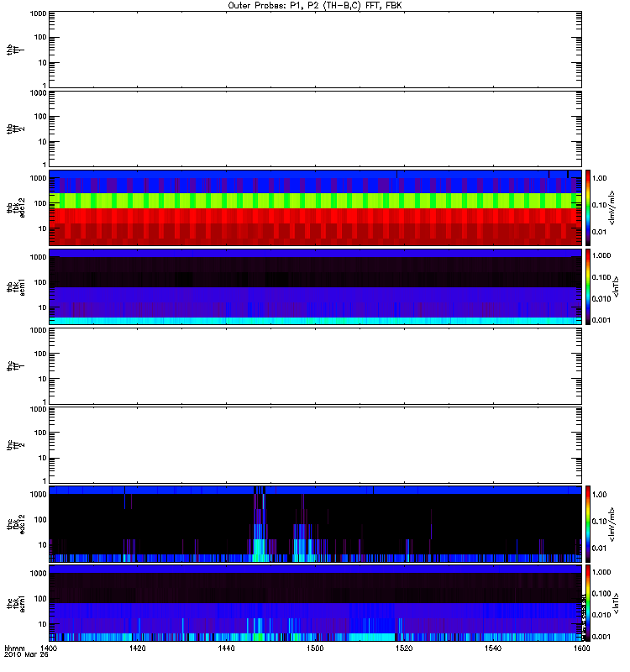Select the 1400 time axis label
Screen dimensions: 630x672
[49, 648]
